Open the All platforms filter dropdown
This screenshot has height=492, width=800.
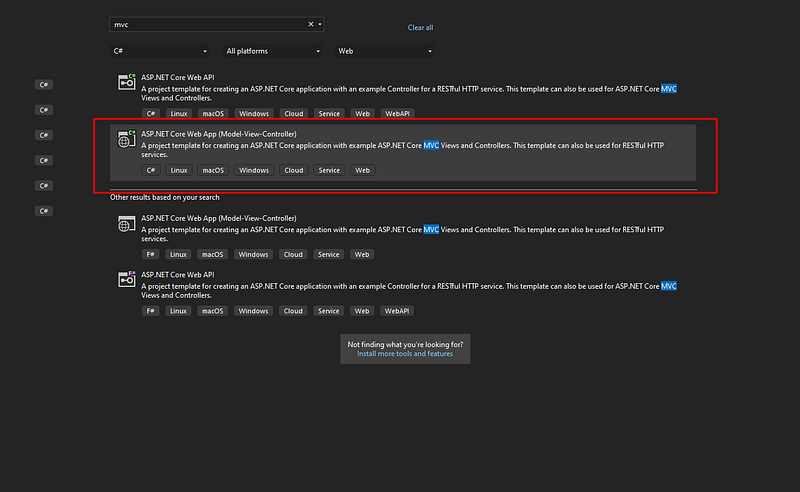point(273,51)
